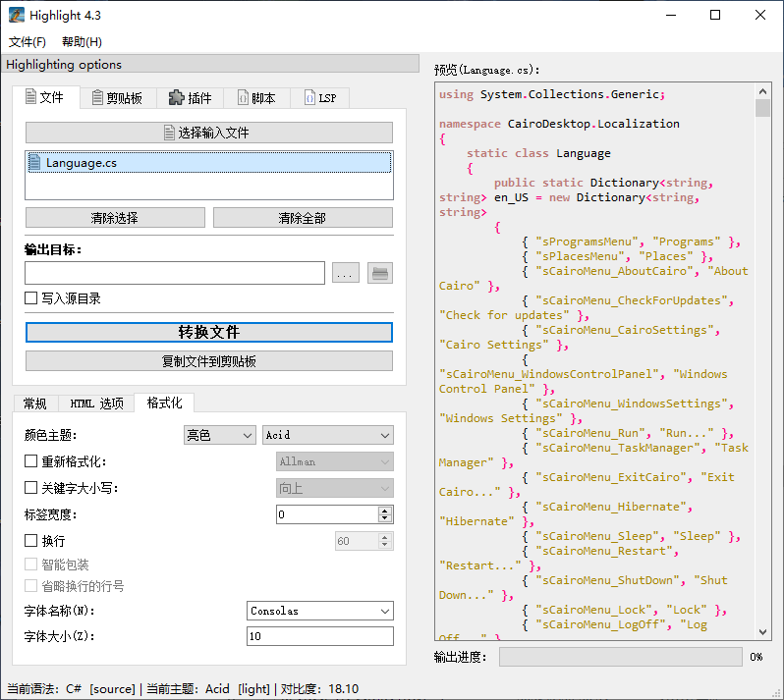
Task: Close the Highlight window
Action: click(x=760, y=15)
